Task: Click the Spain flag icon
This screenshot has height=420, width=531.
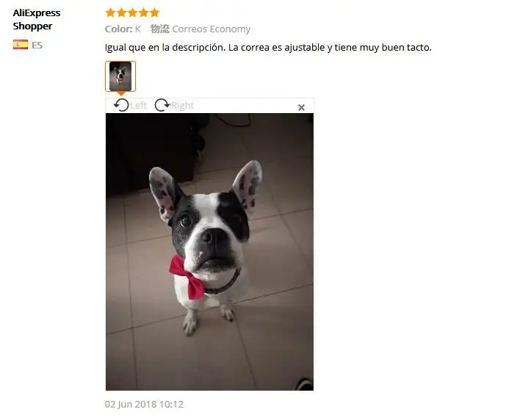Action: [21, 45]
